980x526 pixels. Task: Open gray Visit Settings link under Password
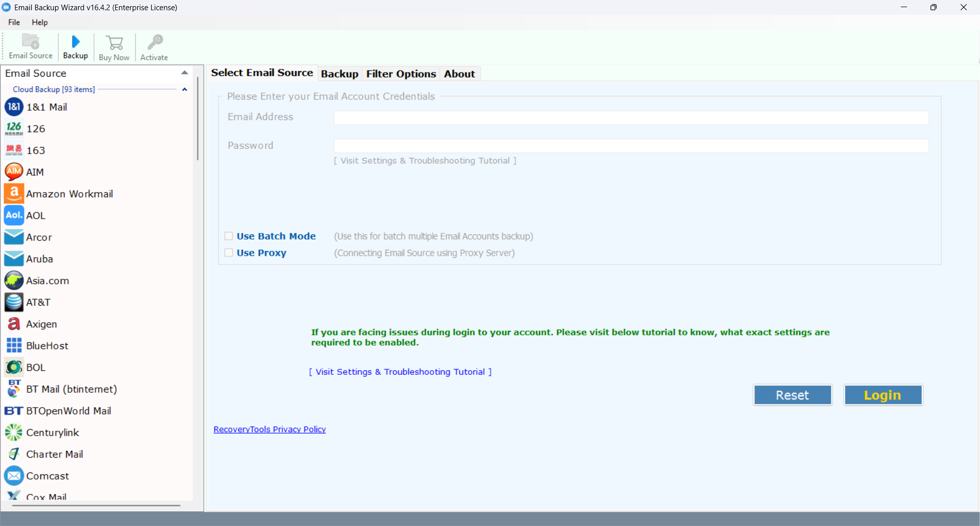425,161
